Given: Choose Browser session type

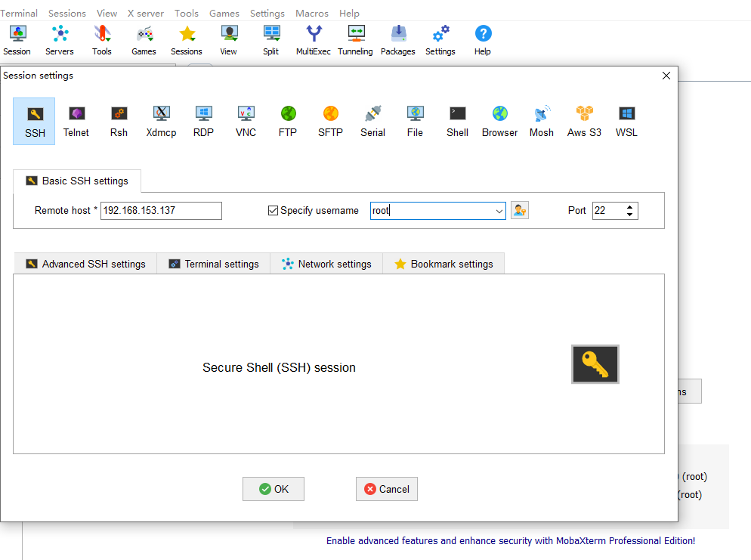Looking at the screenshot, I should (x=499, y=121).
